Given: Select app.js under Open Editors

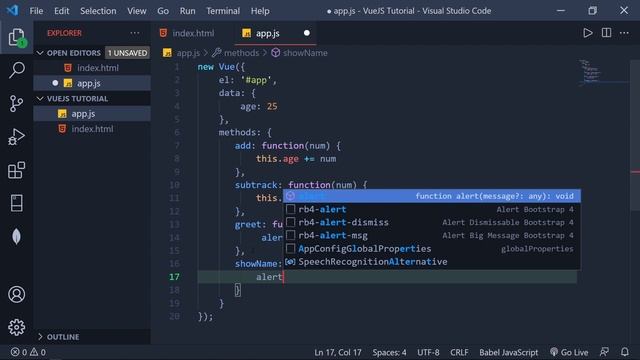Looking at the screenshot, I should (92, 83).
